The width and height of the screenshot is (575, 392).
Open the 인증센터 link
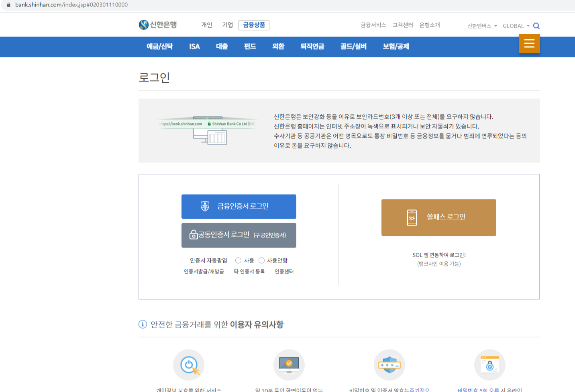[x=284, y=272]
